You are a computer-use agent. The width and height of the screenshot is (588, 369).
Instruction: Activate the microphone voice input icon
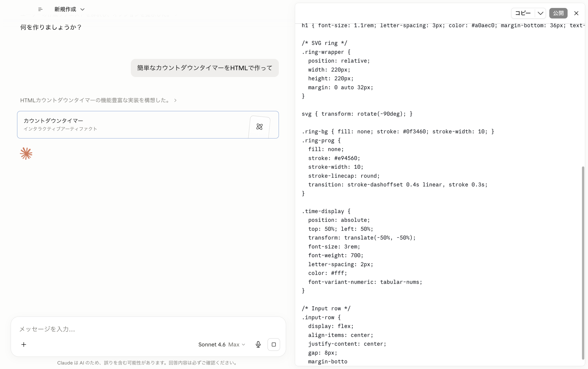coord(258,344)
